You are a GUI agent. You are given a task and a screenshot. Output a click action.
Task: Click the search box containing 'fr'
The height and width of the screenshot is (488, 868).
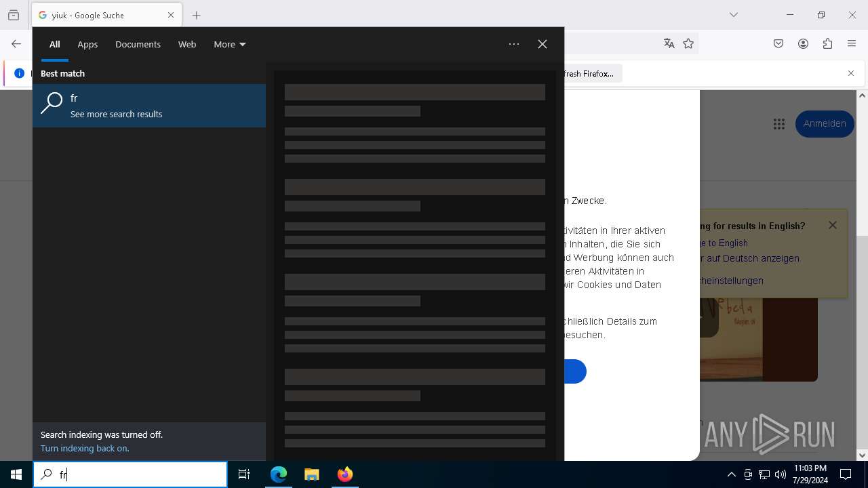130,474
